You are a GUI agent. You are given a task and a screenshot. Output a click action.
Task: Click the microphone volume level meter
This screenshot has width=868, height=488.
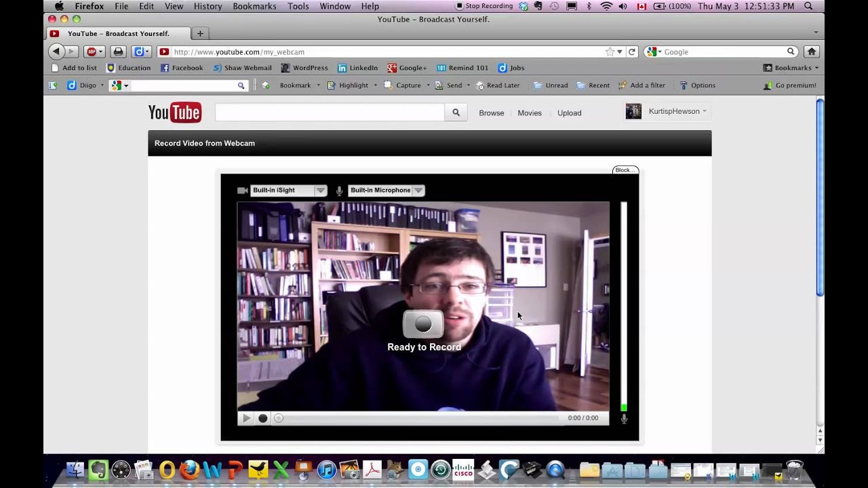tap(624, 306)
